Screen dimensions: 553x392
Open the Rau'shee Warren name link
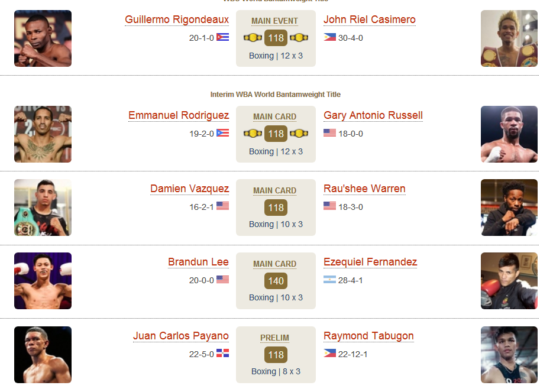pos(364,189)
